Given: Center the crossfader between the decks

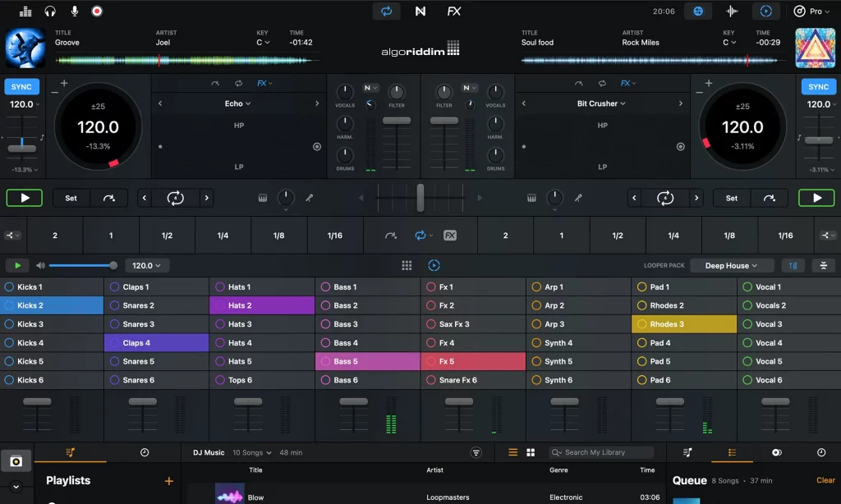Looking at the screenshot, I should (420, 198).
